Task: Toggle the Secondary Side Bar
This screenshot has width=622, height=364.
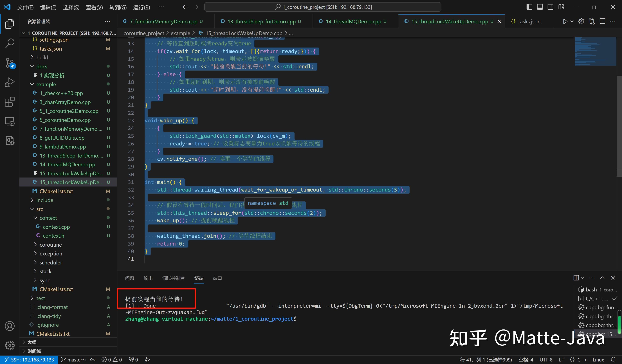Action: tap(550, 7)
